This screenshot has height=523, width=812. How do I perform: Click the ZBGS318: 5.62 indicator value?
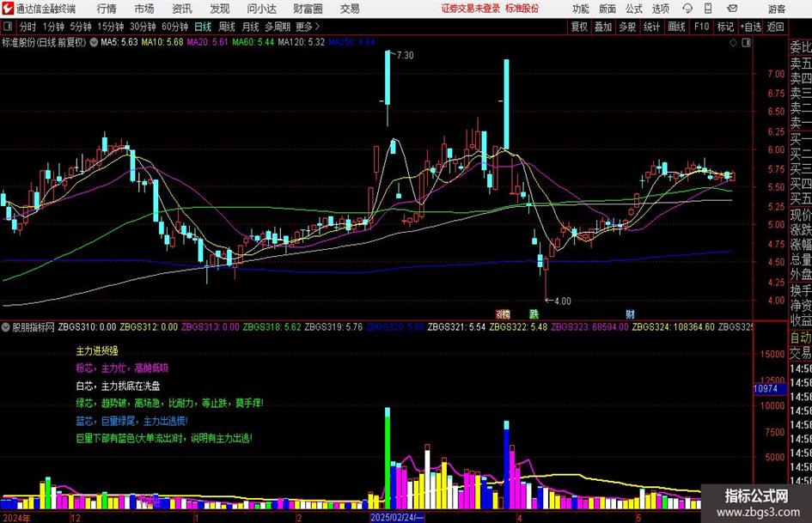[272, 327]
